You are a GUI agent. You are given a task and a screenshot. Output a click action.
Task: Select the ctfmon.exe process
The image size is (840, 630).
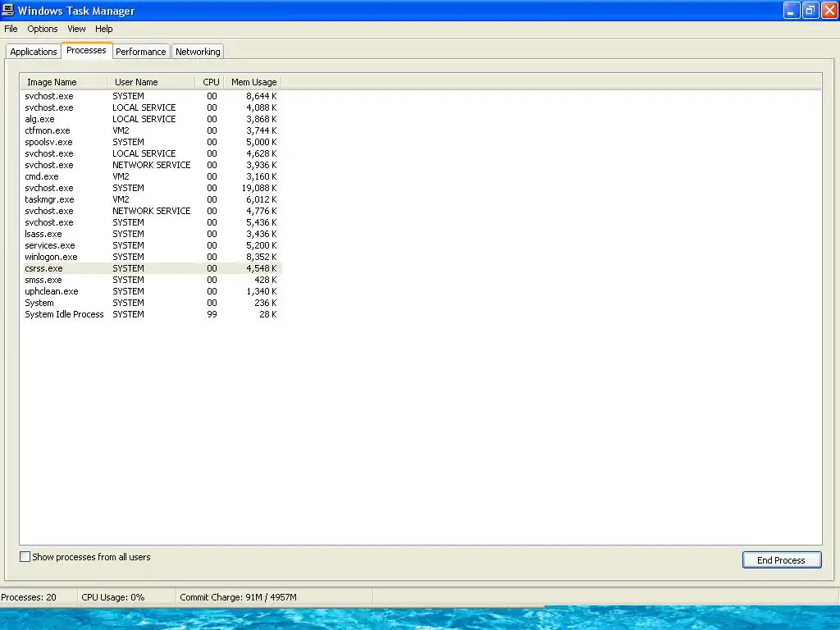[x=151, y=130]
